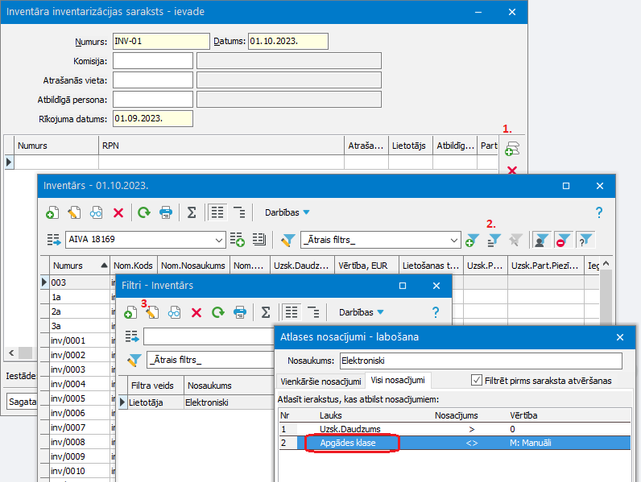Viewport: 641px width, 482px height.
Task: Click the Nosaukums field containing 'Elektroniski'
Action: tap(478, 361)
